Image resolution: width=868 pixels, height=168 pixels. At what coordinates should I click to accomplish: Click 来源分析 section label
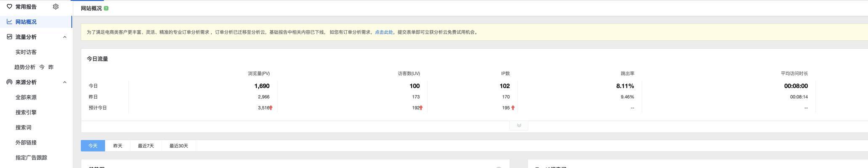click(26, 82)
